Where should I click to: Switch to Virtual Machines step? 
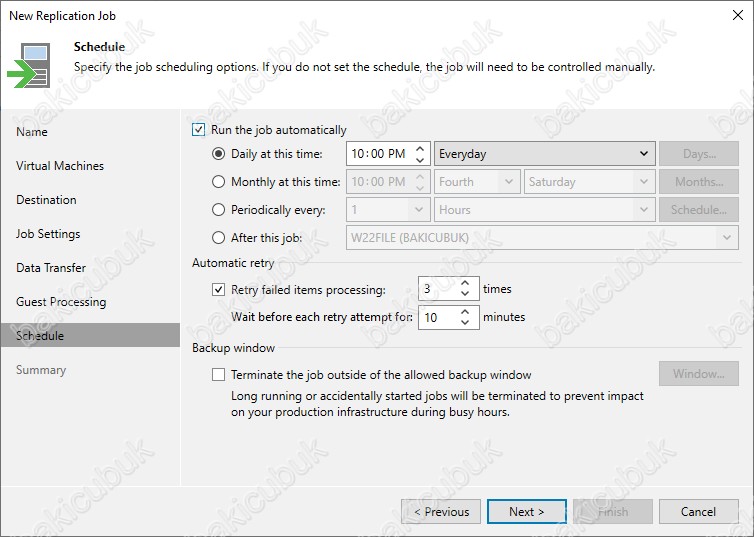[x=60, y=166]
